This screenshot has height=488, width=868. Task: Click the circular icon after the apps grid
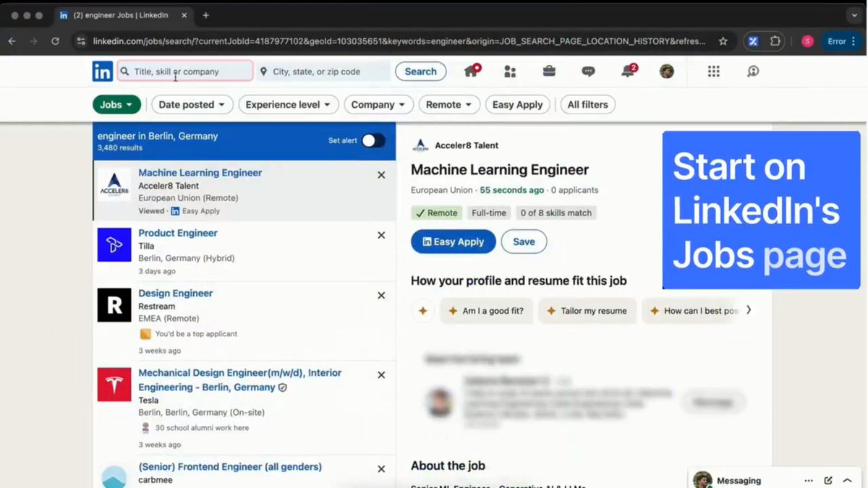click(753, 72)
